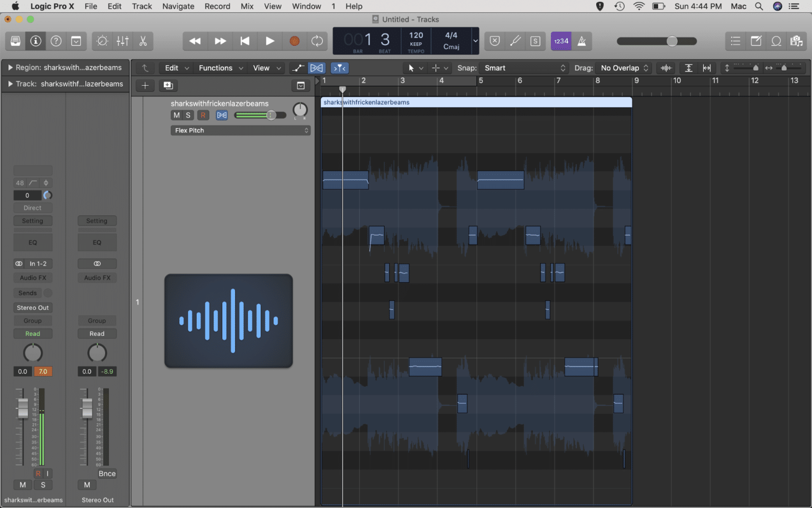Screen dimensions: 812x508
Task: Open the Flex Pitch mode dropdown
Action: tap(241, 130)
